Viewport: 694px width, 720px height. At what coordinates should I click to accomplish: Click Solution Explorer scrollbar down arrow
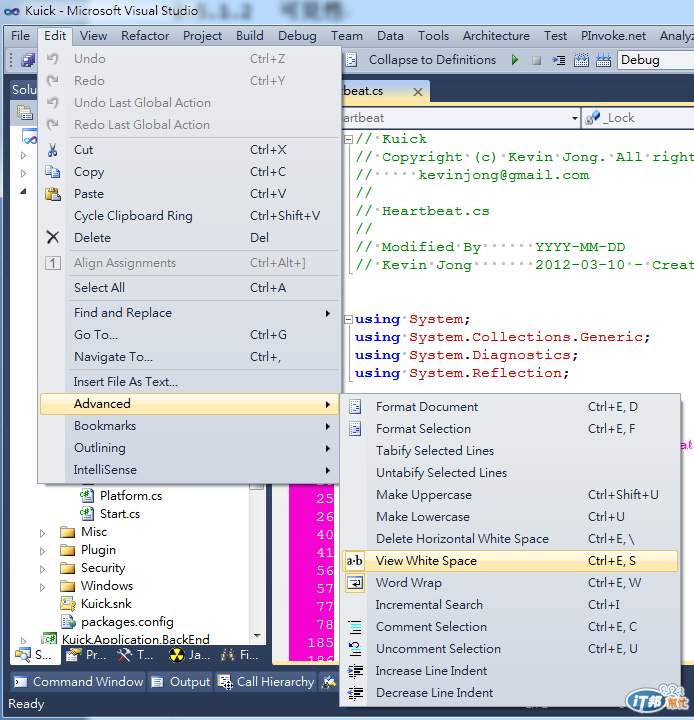pos(257,636)
